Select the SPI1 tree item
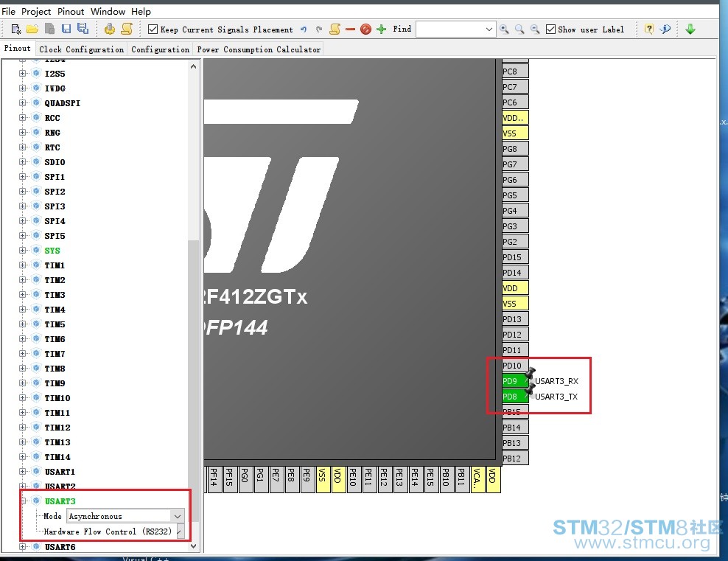Viewport: 728px width, 561px height. coord(55,176)
